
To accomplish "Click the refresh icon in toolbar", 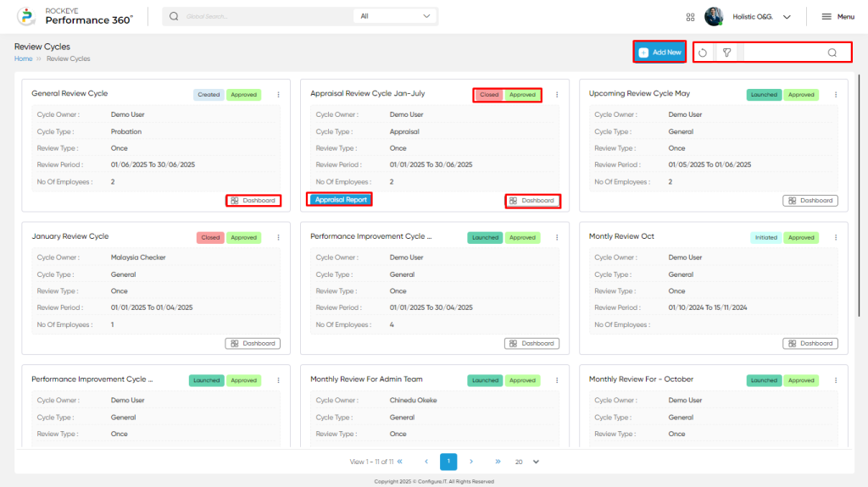I will pos(703,53).
